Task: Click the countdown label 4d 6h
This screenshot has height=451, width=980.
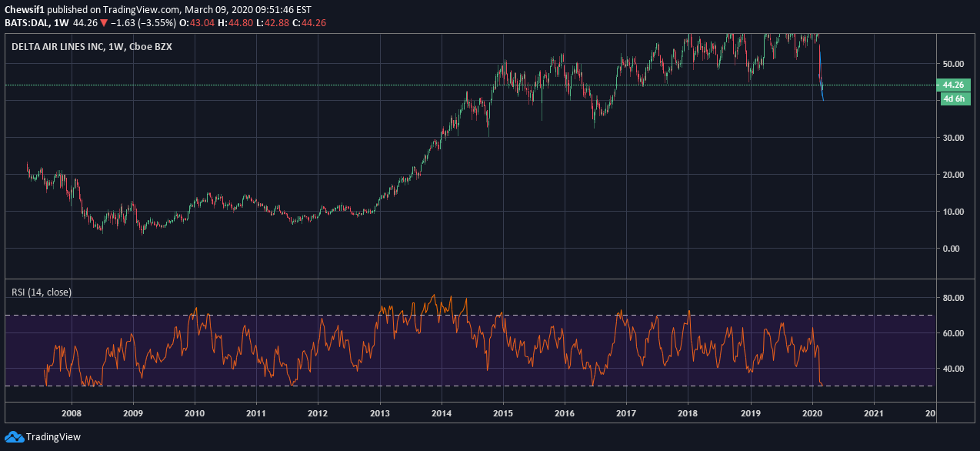Action: 953,98
